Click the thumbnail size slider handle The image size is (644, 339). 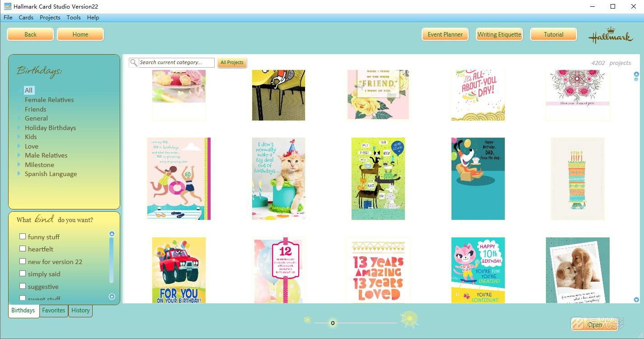pyautogui.click(x=333, y=323)
